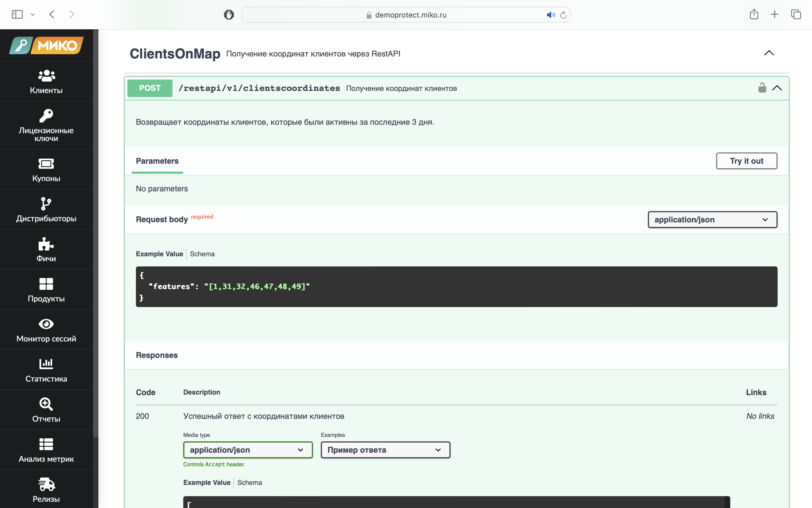Open the Статистика chart icon
This screenshot has height=508, width=812.
click(x=46, y=364)
